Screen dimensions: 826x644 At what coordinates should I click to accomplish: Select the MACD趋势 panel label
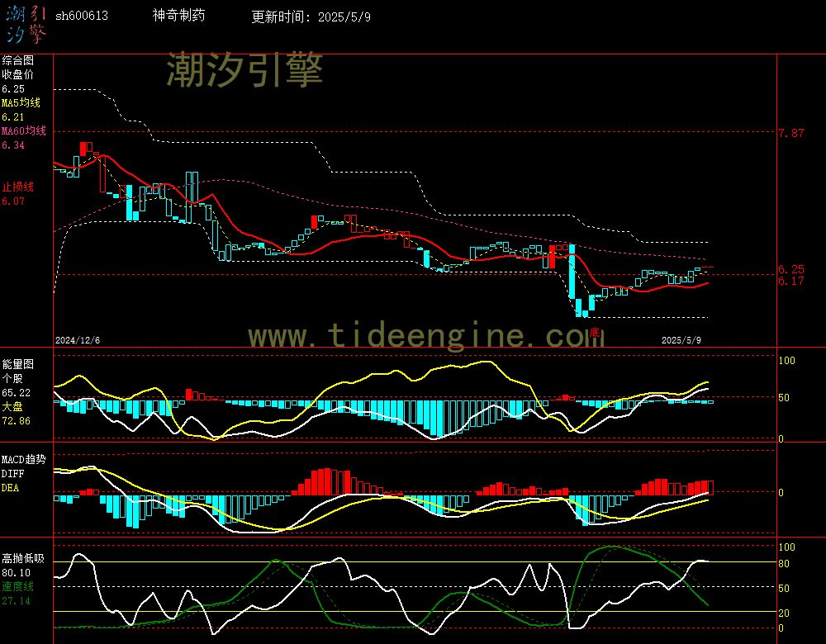coord(24,460)
